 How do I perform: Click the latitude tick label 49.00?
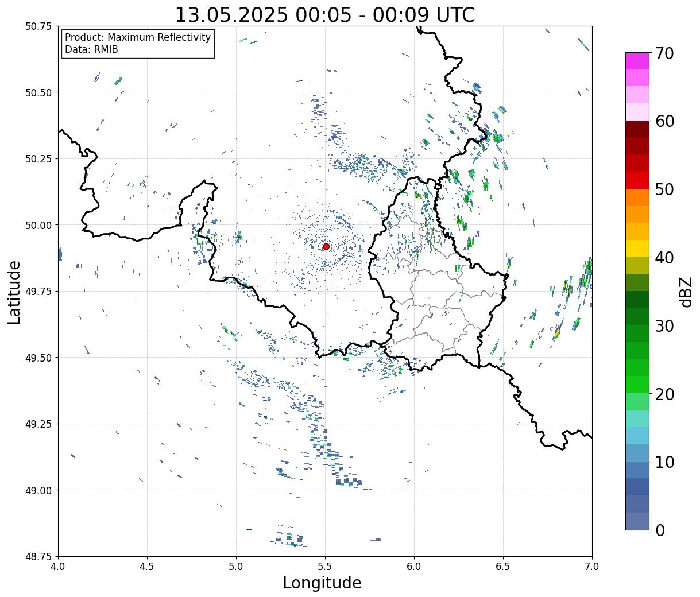38,490
